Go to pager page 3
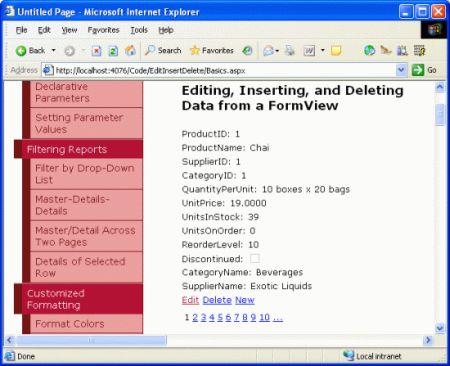 pos(203,317)
